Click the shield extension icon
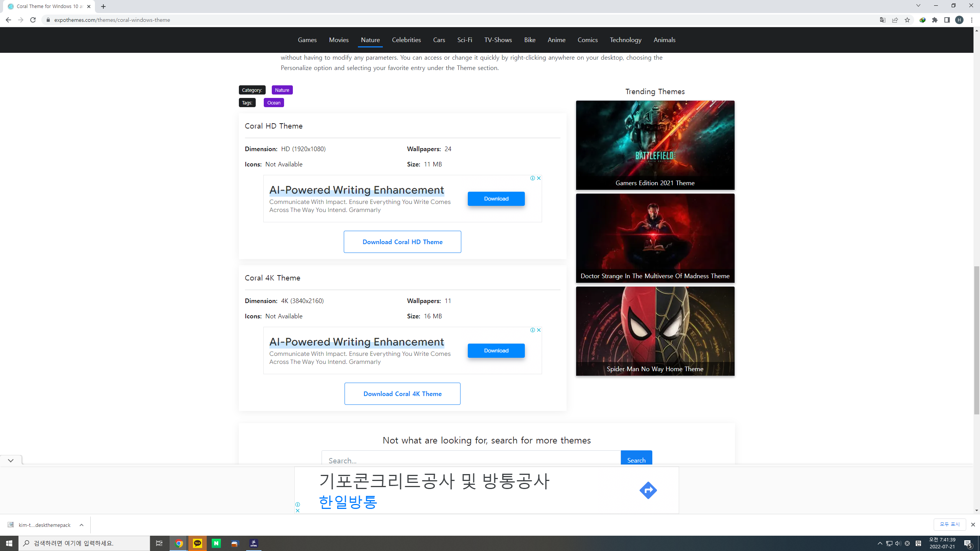The height and width of the screenshot is (551, 980). click(923, 20)
